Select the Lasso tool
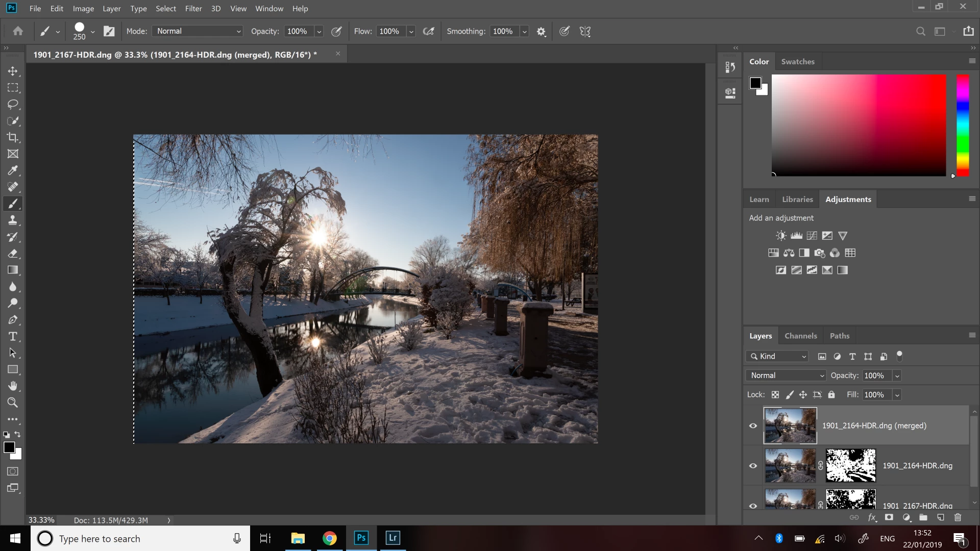The height and width of the screenshot is (551, 980). (x=13, y=104)
